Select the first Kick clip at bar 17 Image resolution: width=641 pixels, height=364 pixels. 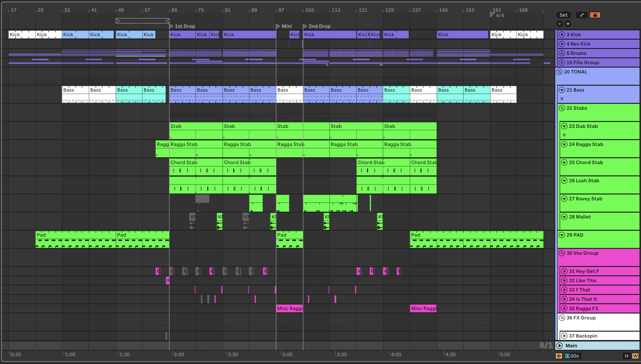[22, 35]
